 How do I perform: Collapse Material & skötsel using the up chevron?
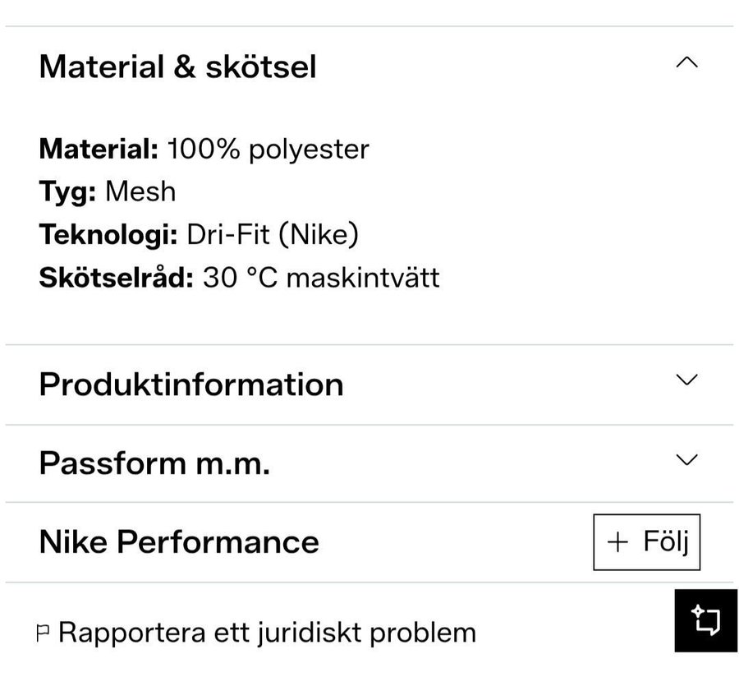point(686,63)
